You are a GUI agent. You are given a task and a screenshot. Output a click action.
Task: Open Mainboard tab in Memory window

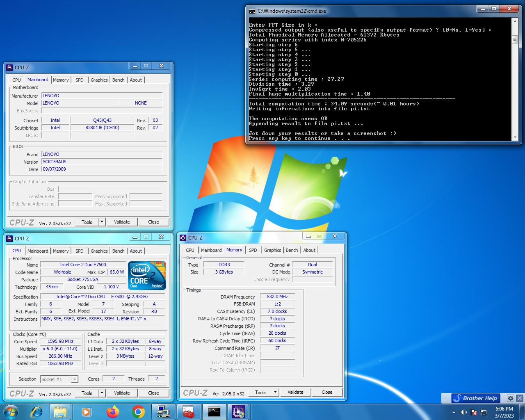(211, 250)
